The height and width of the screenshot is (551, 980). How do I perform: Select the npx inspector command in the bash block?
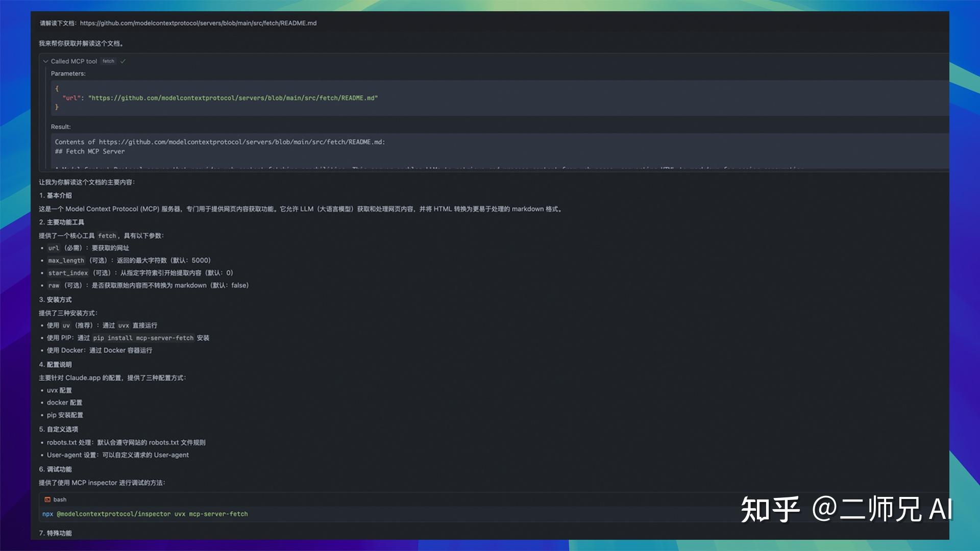pos(145,514)
